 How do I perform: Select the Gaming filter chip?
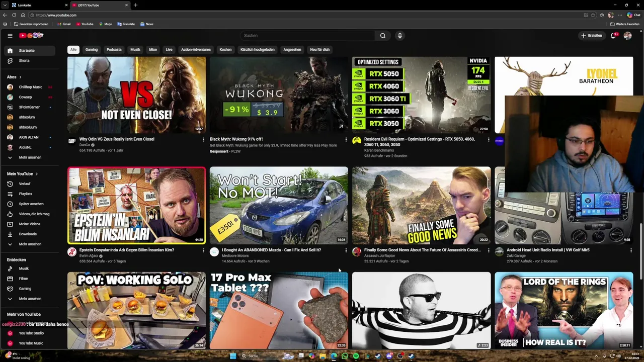[91, 50]
